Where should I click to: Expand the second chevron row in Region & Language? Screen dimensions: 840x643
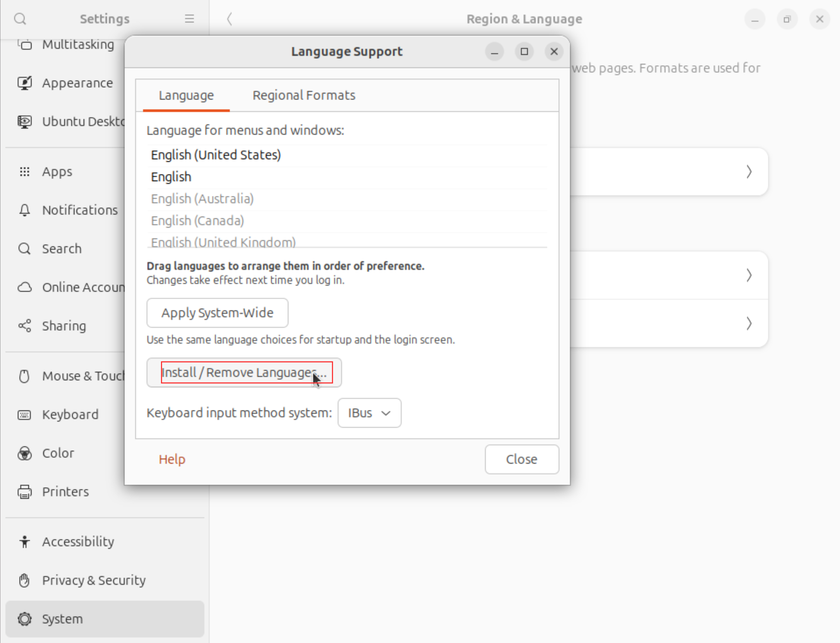pos(749,275)
